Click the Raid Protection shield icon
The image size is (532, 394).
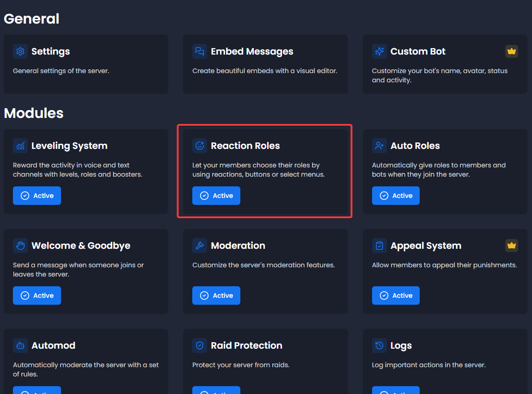tap(200, 345)
